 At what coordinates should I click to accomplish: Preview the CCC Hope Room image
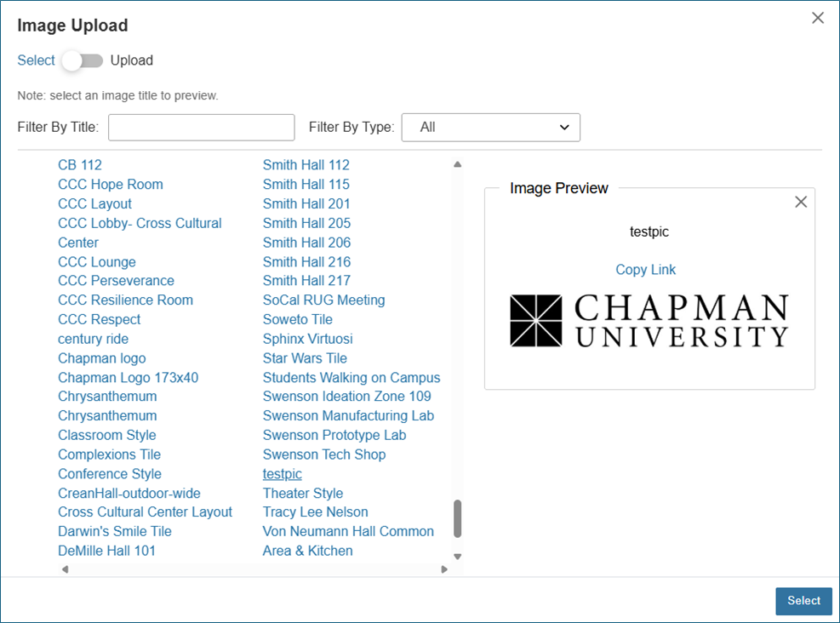point(110,184)
